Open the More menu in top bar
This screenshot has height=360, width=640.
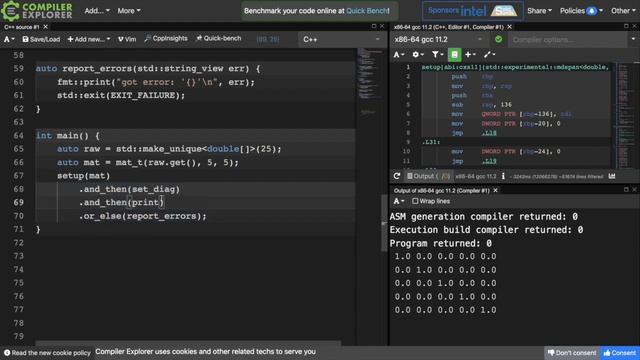pyautogui.click(x=129, y=11)
